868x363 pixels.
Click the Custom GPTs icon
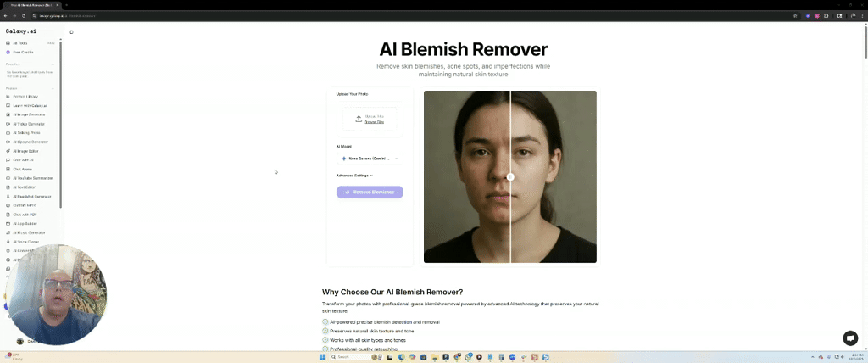point(8,205)
